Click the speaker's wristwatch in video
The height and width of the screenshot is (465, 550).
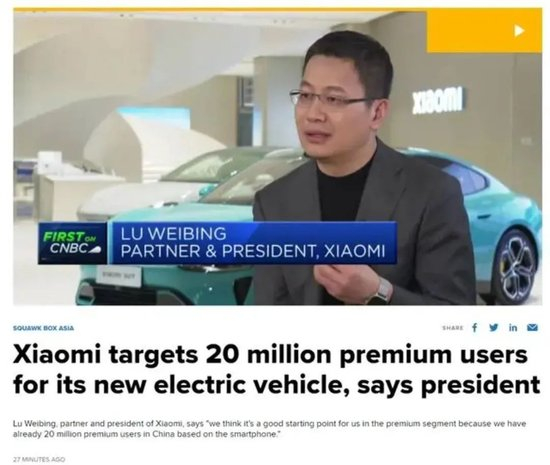[x=381, y=292]
